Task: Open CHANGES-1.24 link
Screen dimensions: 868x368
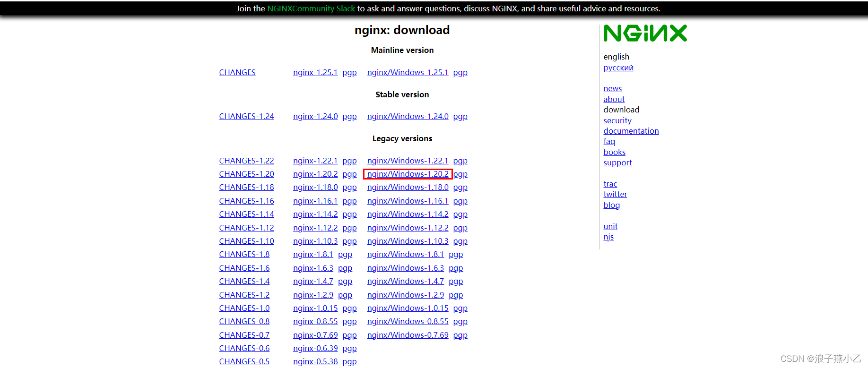Action: coord(246,116)
